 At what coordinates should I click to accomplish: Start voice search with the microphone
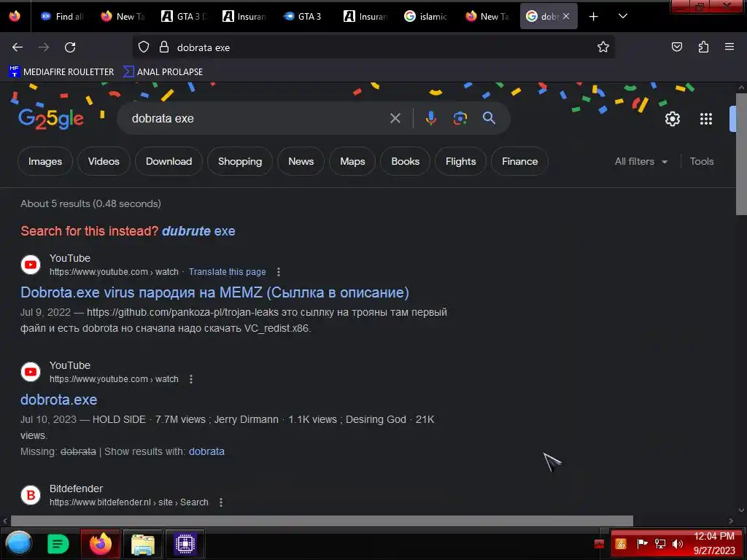point(430,118)
